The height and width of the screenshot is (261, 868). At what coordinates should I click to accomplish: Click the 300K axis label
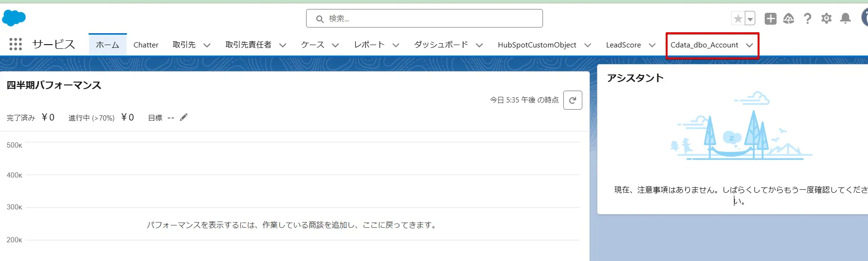point(14,207)
